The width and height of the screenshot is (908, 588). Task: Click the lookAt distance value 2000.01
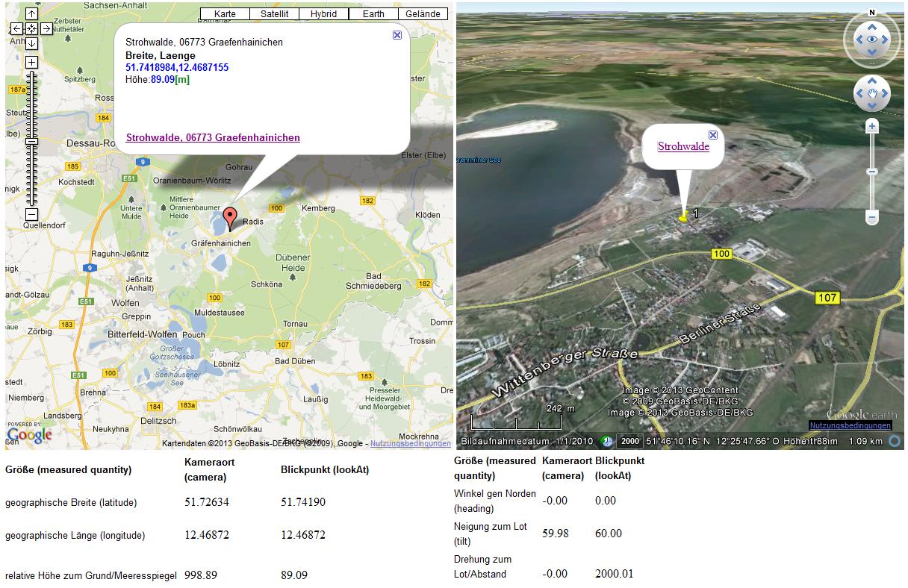615,574
